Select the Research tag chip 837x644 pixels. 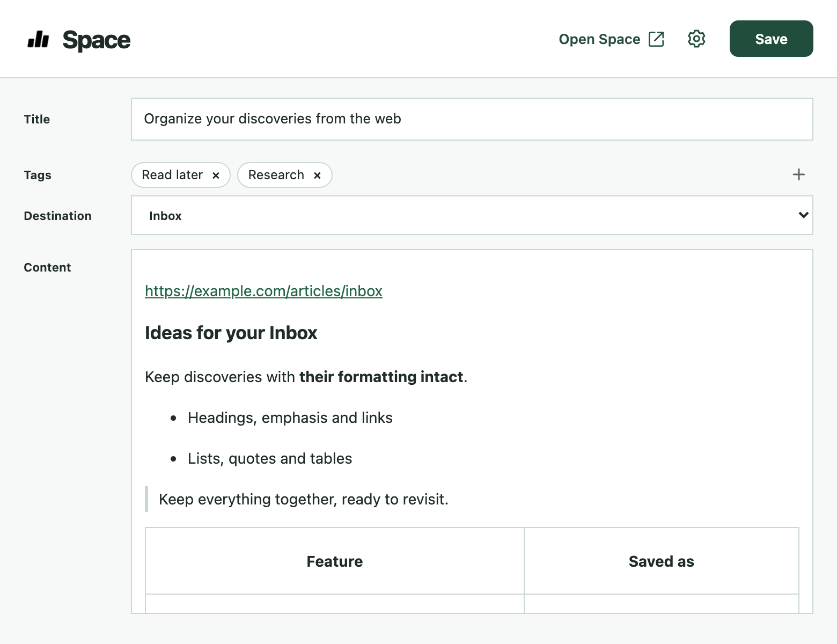pos(285,175)
